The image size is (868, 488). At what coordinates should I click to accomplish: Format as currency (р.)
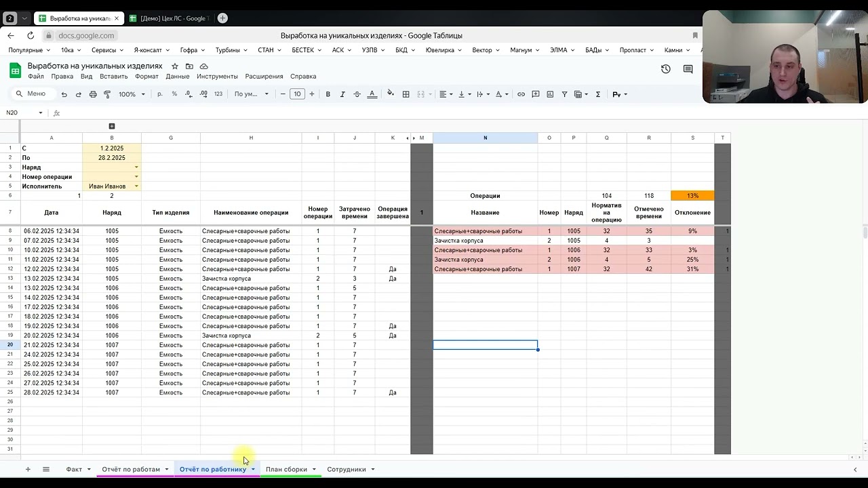point(160,94)
